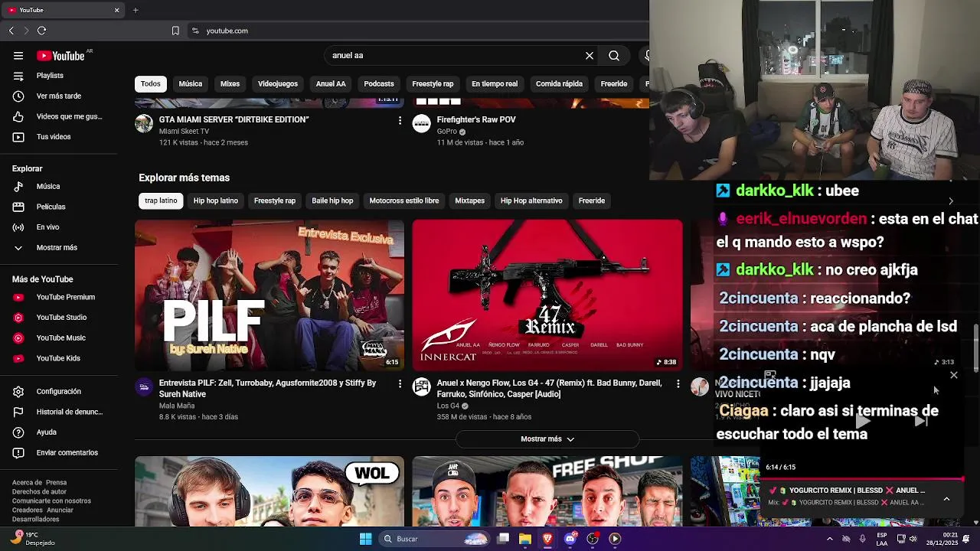980x551 pixels.
Task: Click the Los G4 channel avatar
Action: tap(422, 387)
